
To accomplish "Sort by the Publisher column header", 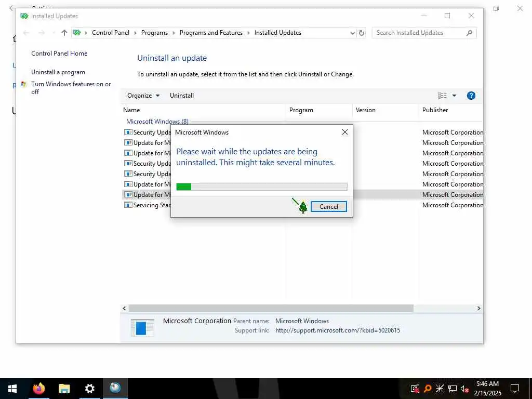I will [451, 110].
